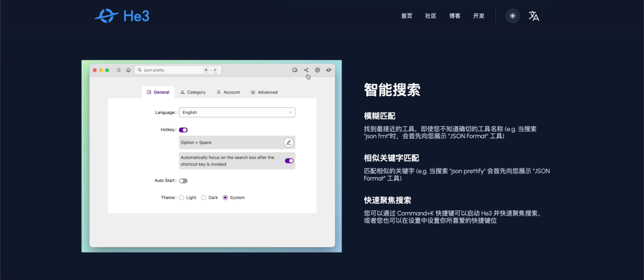This screenshot has width=644, height=280.
Task: Switch to the Account tab
Action: [x=228, y=92]
